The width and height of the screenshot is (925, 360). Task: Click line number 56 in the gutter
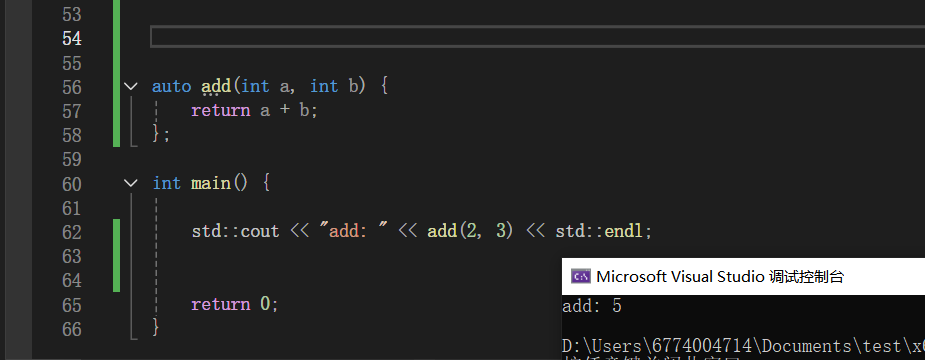click(x=71, y=87)
